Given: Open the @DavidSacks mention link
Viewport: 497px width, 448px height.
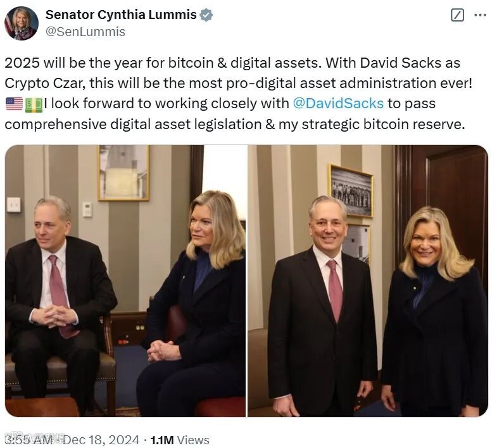Looking at the screenshot, I should tap(338, 104).
